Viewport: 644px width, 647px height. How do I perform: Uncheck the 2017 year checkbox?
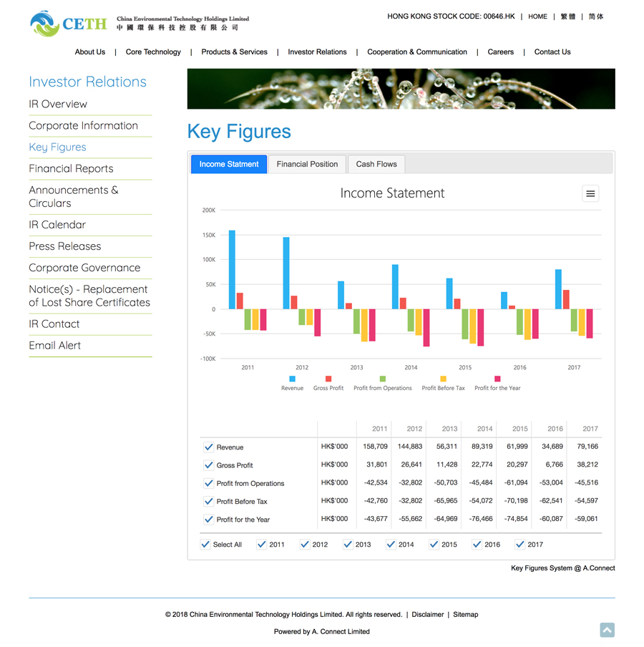click(x=519, y=544)
